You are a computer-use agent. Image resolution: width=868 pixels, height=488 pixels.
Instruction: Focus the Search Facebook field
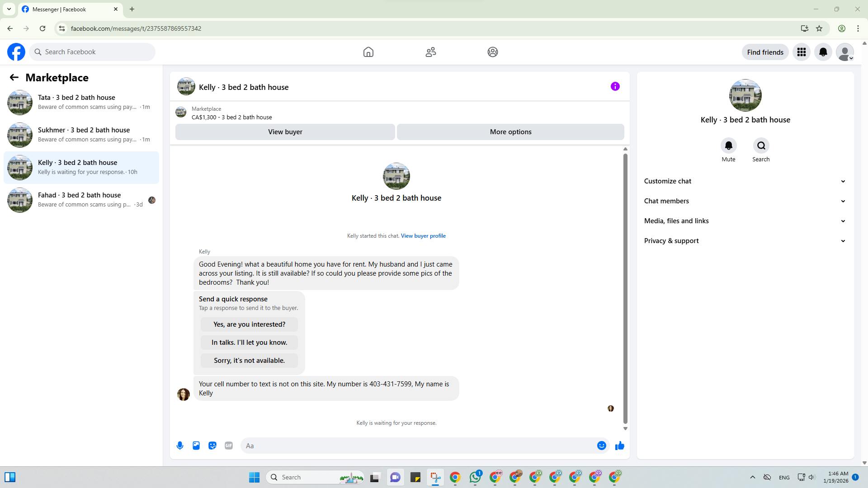point(92,52)
